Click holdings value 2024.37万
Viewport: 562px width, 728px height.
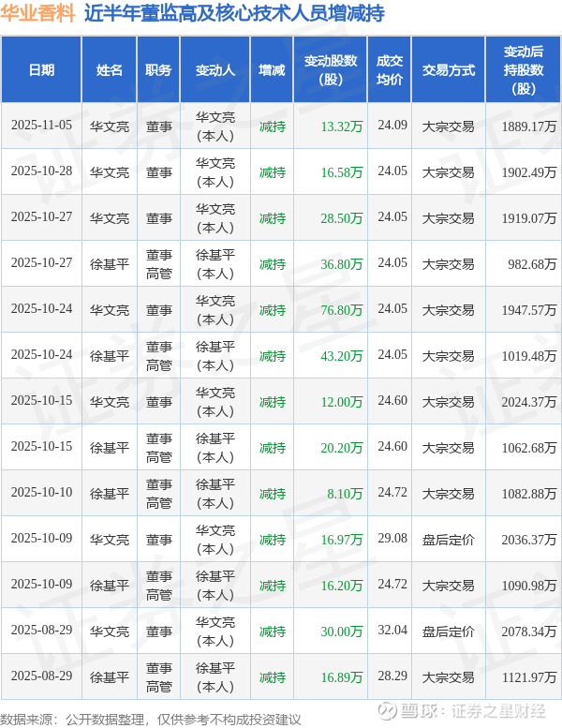(x=529, y=402)
